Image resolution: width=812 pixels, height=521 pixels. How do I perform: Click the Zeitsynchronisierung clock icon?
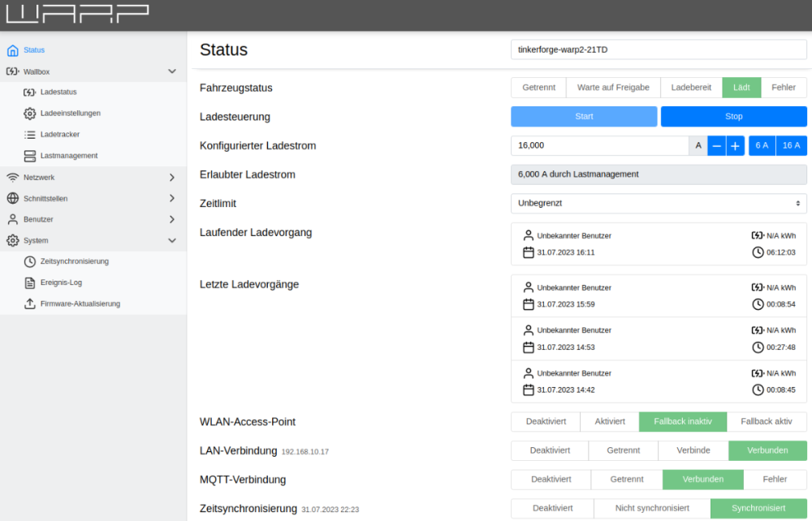[30, 261]
